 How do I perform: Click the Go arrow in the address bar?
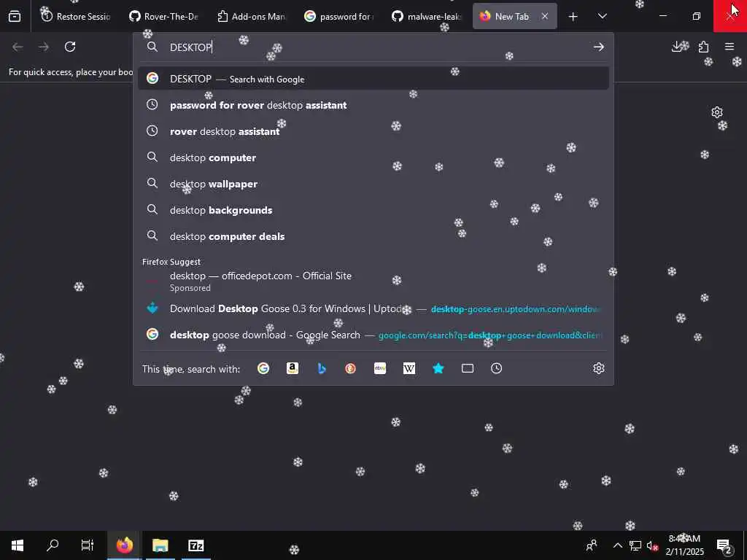[598, 47]
